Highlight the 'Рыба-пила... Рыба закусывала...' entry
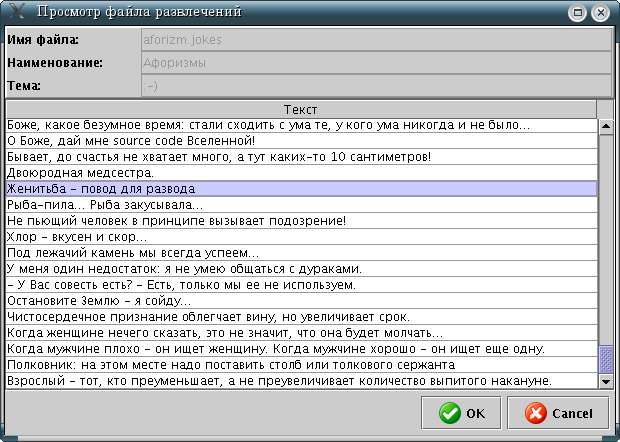 [300, 205]
